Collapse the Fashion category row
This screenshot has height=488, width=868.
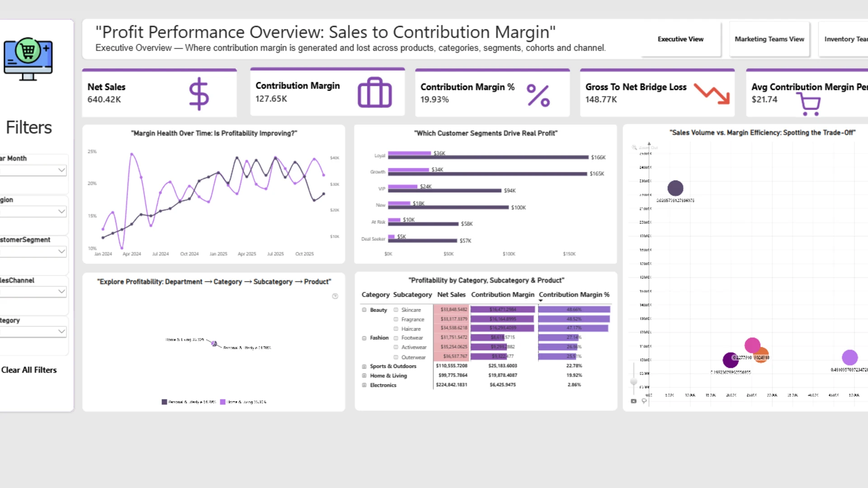coord(364,338)
